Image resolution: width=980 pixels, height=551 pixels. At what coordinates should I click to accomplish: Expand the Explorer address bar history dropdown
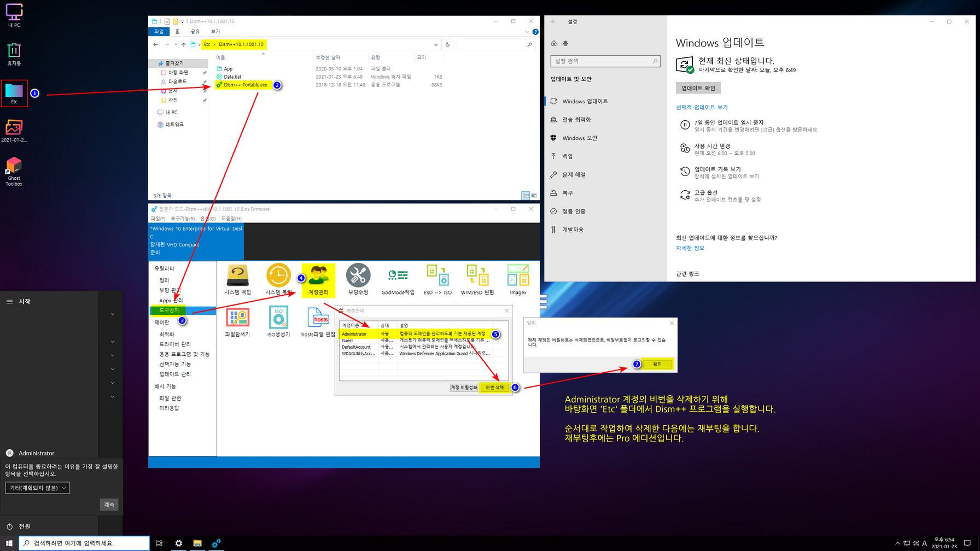click(x=436, y=45)
